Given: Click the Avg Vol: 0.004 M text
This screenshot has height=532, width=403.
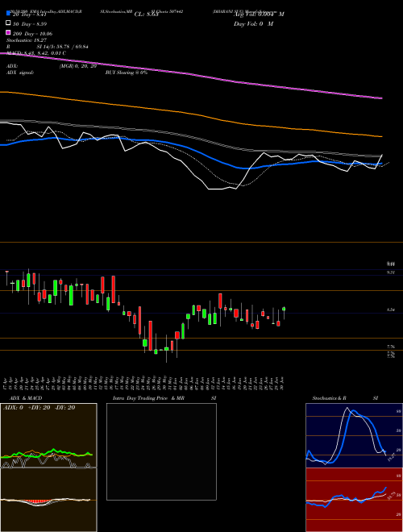Looking at the screenshot, I should coord(259,15).
